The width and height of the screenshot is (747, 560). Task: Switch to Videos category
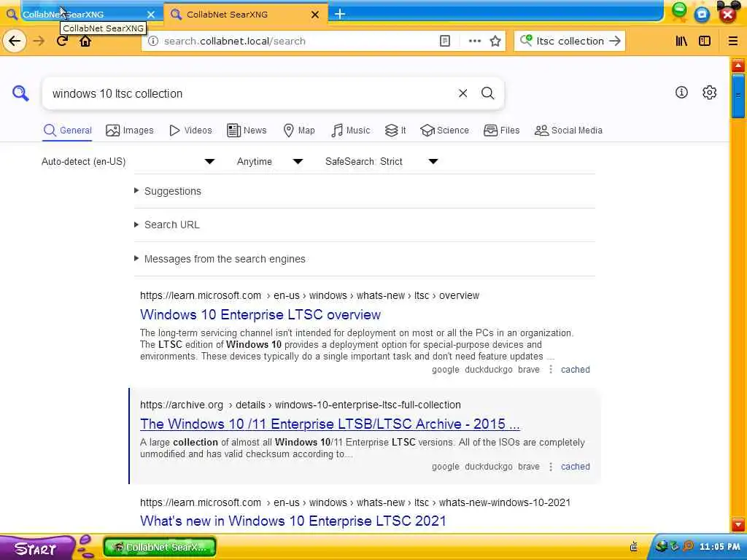(190, 131)
